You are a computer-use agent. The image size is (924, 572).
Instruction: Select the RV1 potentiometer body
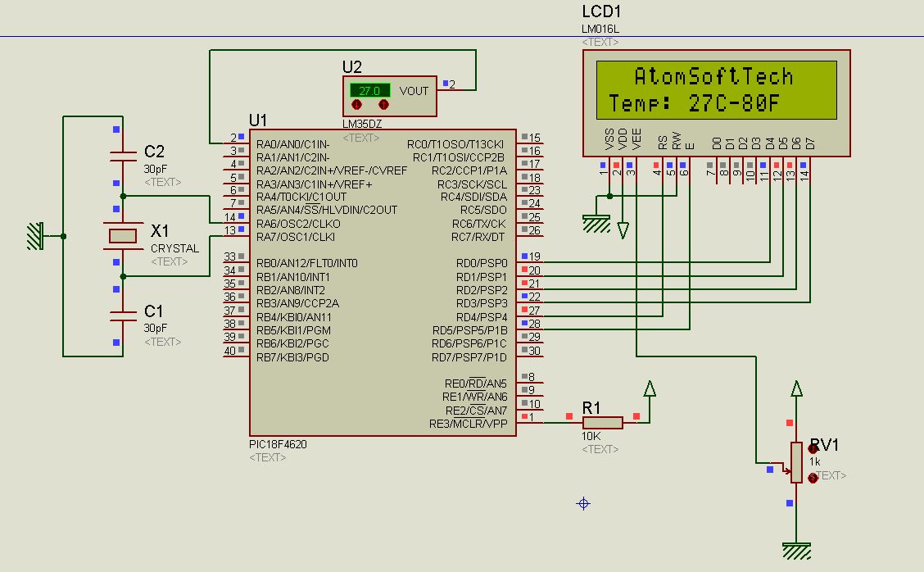pyautogui.click(x=797, y=462)
